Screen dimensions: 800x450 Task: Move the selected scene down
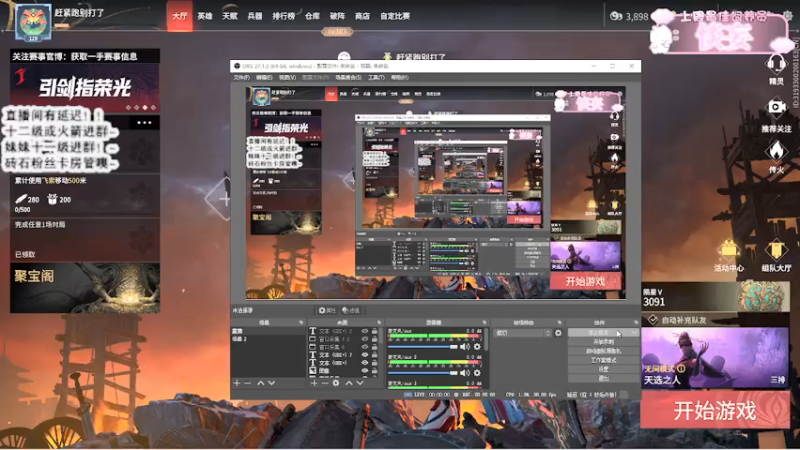pyautogui.click(x=271, y=383)
